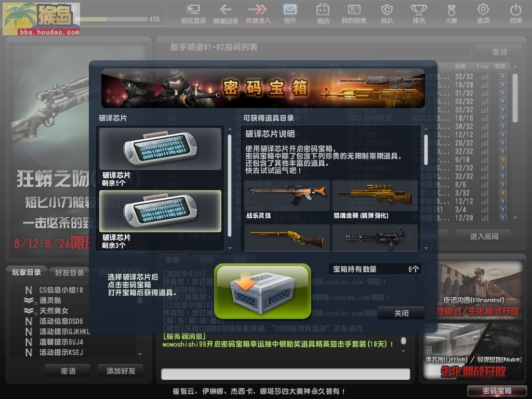The image size is (532, 399).
Task: Click the status icon on the 16/20 room row
Action: [x=503, y=85]
